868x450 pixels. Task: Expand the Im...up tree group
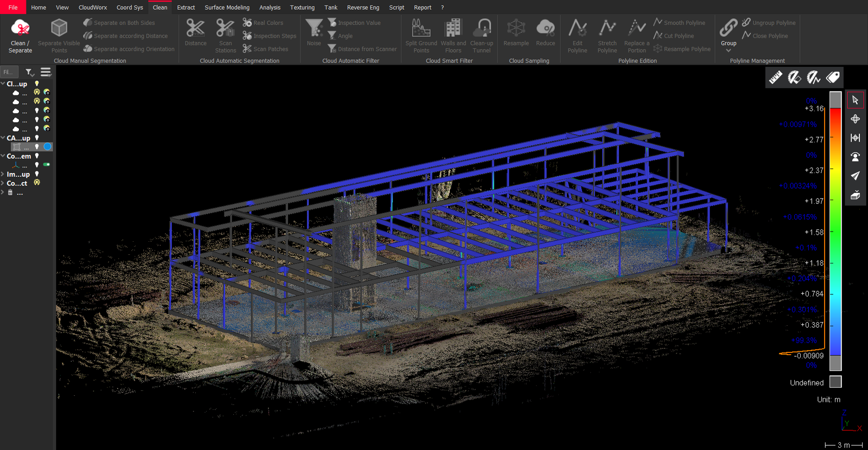(x=3, y=174)
